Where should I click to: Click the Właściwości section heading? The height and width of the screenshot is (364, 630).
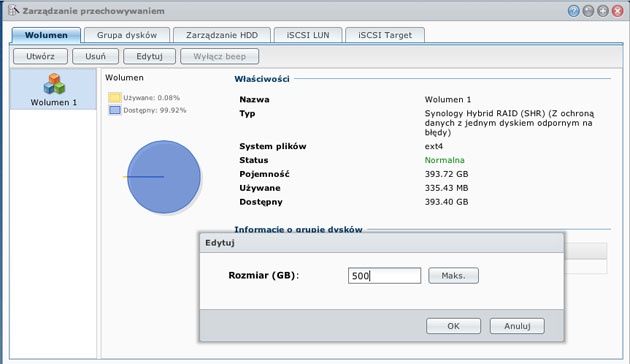[x=262, y=79]
